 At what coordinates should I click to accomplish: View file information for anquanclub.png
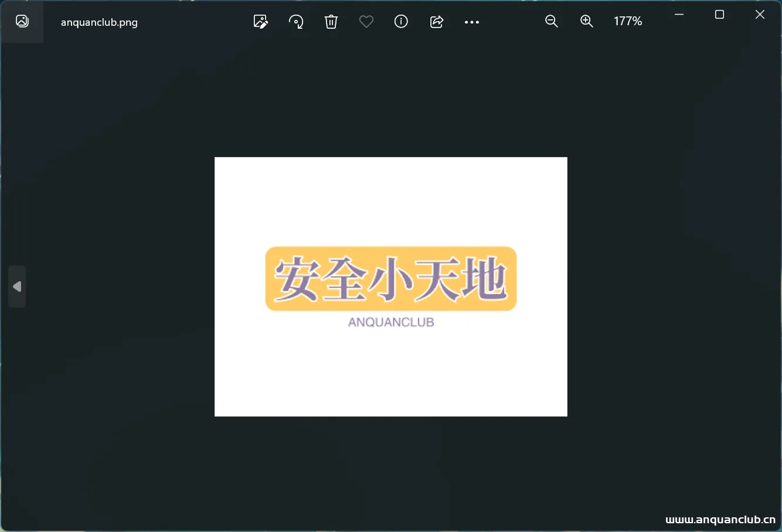[x=402, y=21]
